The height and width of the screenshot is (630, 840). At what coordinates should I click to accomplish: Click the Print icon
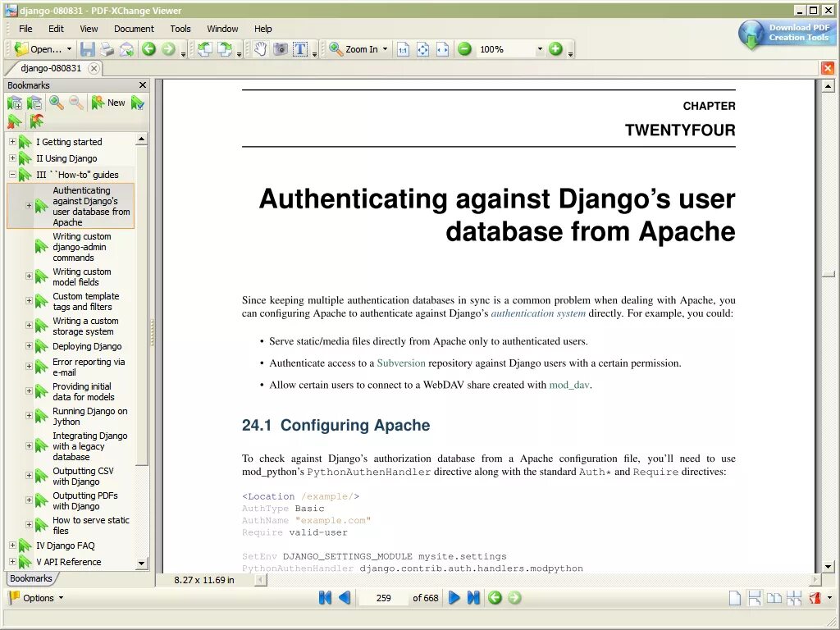click(107, 49)
